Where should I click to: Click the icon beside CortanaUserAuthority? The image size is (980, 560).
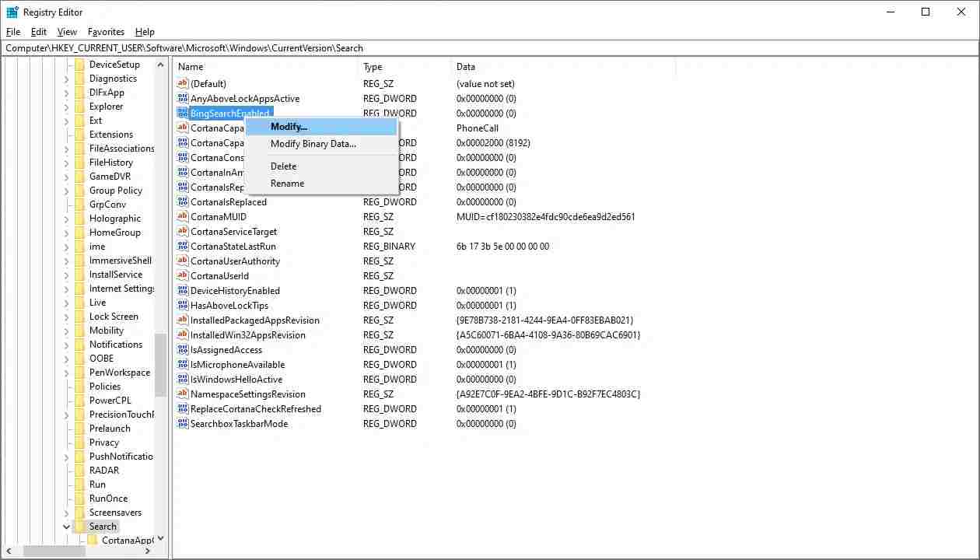pos(184,261)
